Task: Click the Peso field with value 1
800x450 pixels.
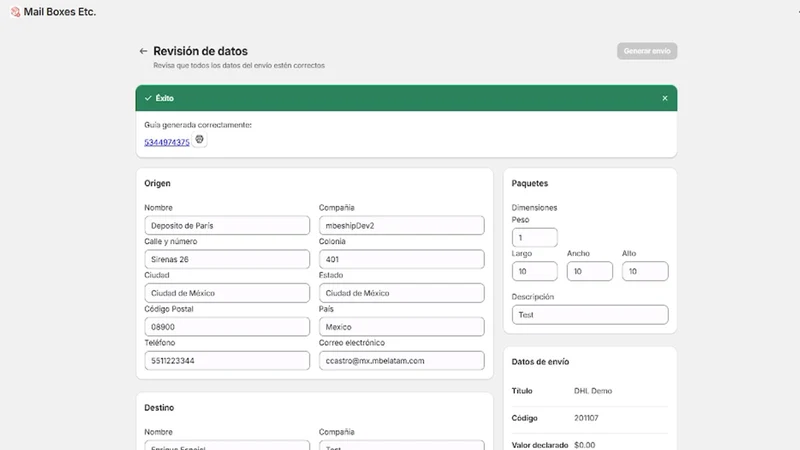Action: [x=535, y=238]
